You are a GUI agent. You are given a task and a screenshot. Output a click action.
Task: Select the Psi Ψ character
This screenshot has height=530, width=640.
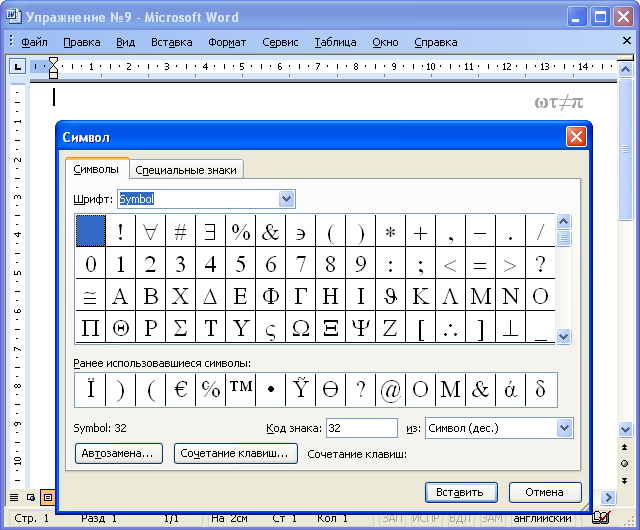click(x=360, y=327)
